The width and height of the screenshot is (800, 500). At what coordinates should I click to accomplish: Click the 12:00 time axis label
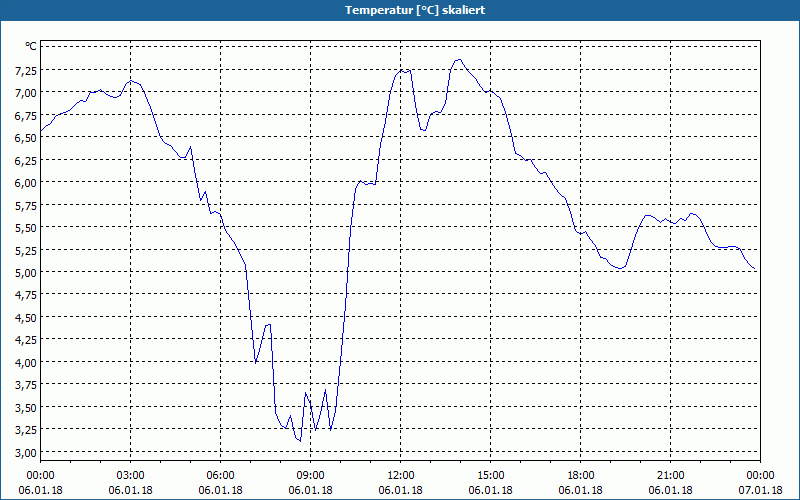(401, 476)
